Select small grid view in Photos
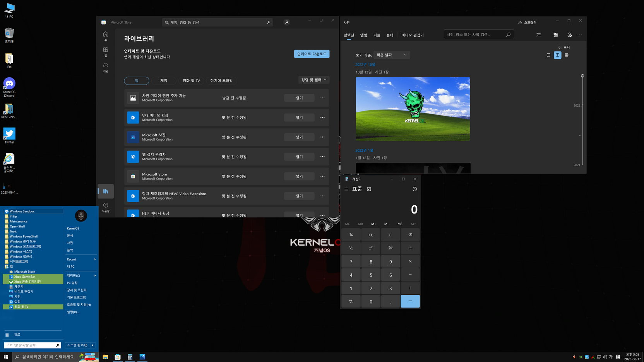This screenshot has height=362, width=644. [x=567, y=55]
